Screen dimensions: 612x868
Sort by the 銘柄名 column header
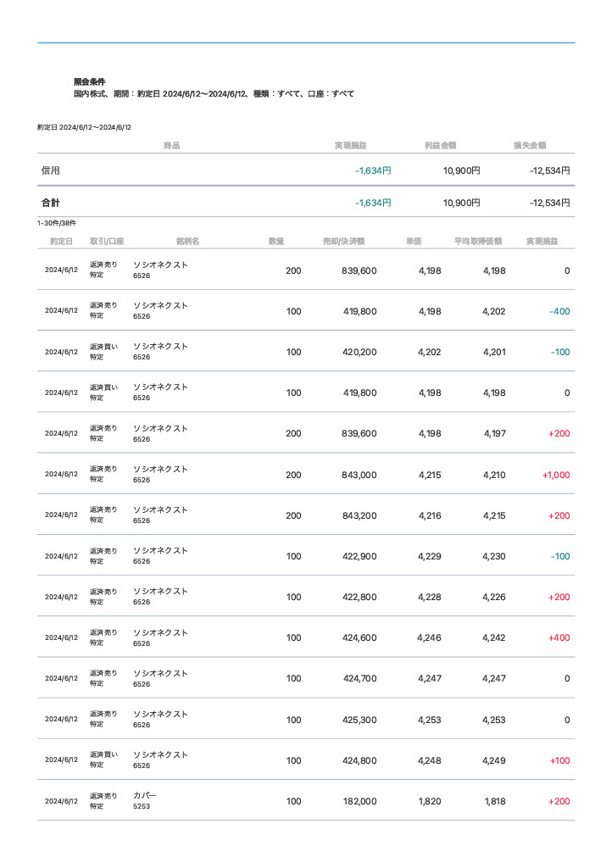[x=187, y=242]
